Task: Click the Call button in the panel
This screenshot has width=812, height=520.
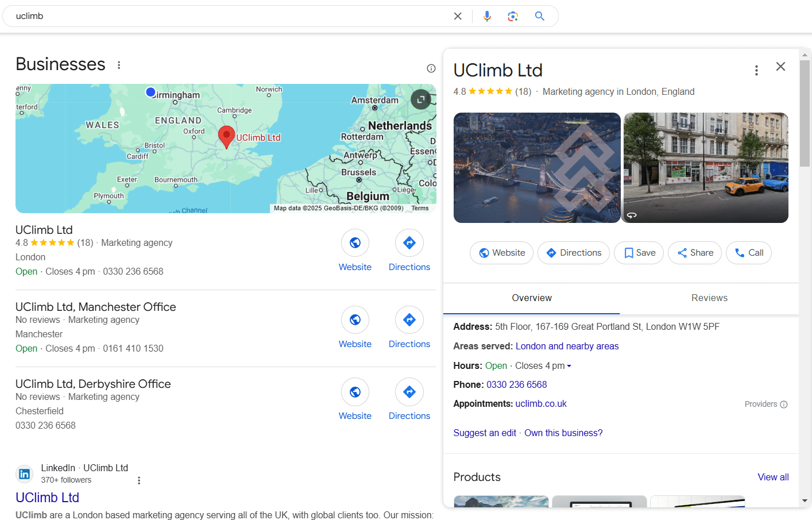Action: (748, 253)
